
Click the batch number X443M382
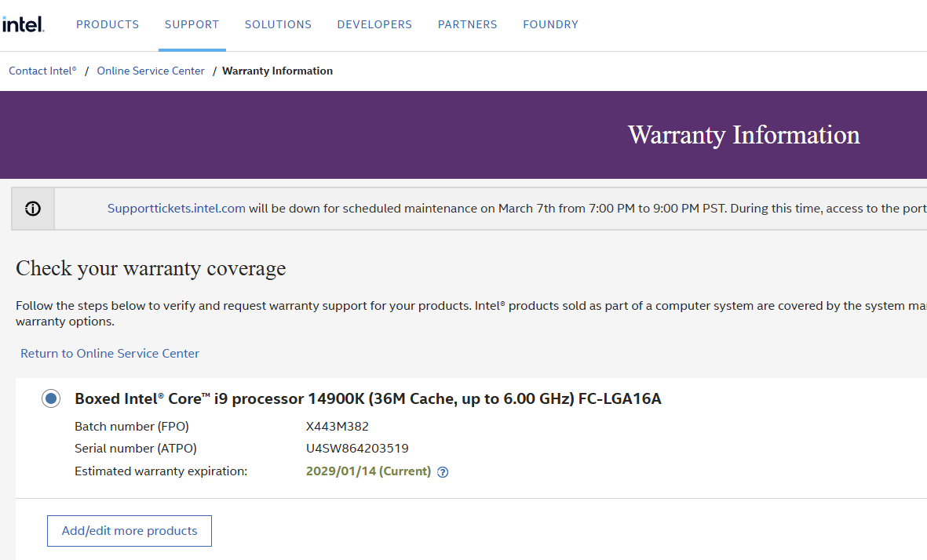pyautogui.click(x=338, y=427)
